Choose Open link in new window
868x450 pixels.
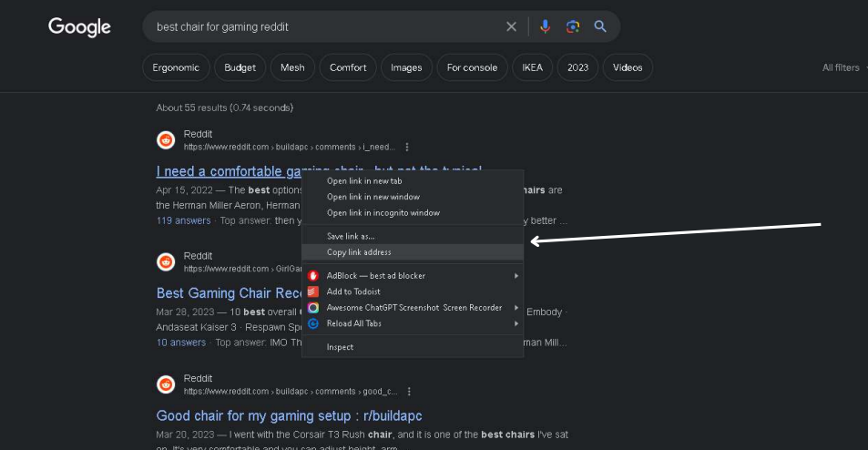[413, 197]
